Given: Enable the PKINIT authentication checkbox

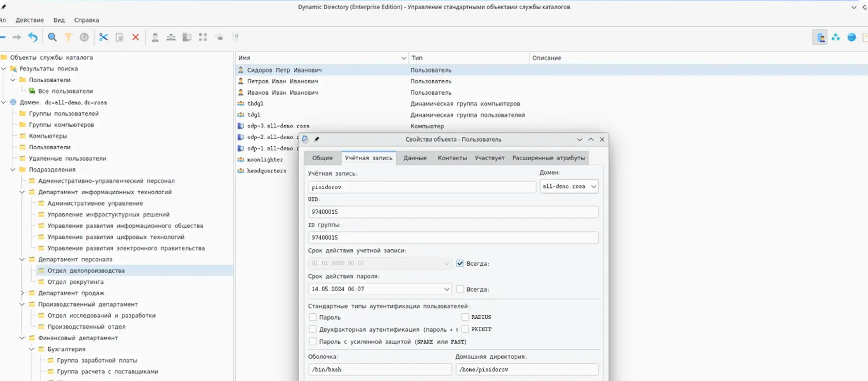Looking at the screenshot, I should [x=465, y=329].
